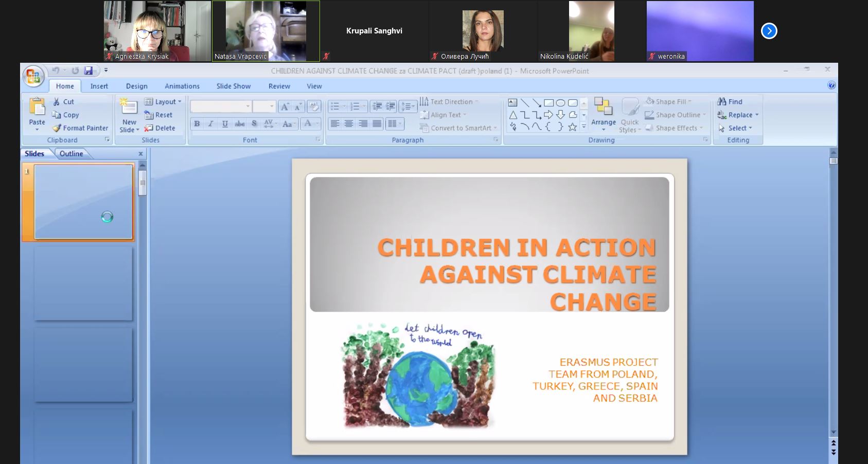Show next video participants with arrow

[x=769, y=31]
